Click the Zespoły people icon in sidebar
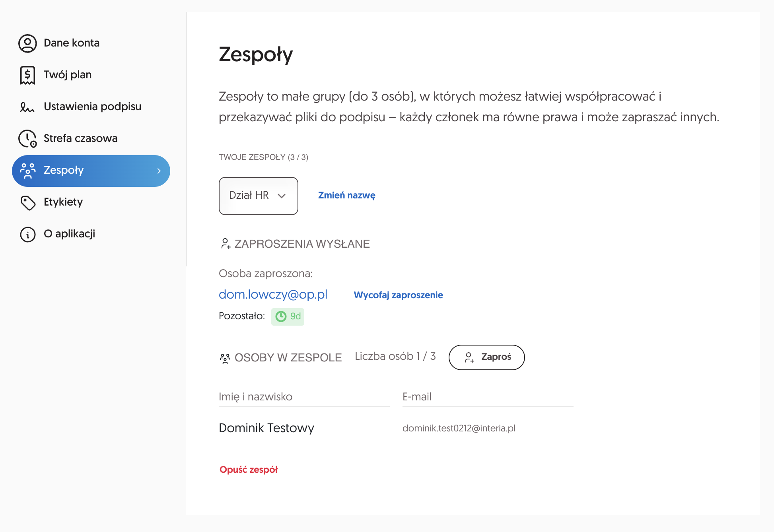774x532 pixels. coord(28,171)
